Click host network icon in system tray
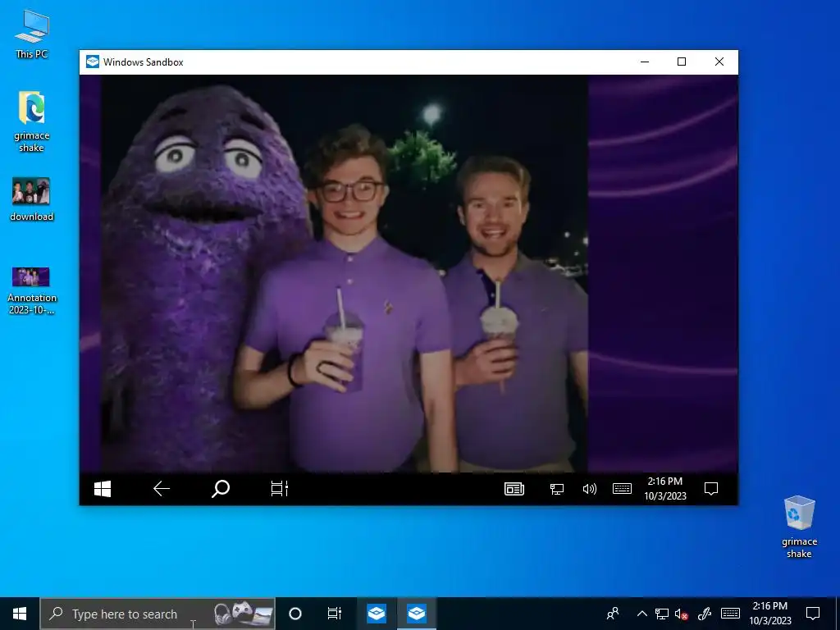The width and height of the screenshot is (840, 630). (x=662, y=614)
